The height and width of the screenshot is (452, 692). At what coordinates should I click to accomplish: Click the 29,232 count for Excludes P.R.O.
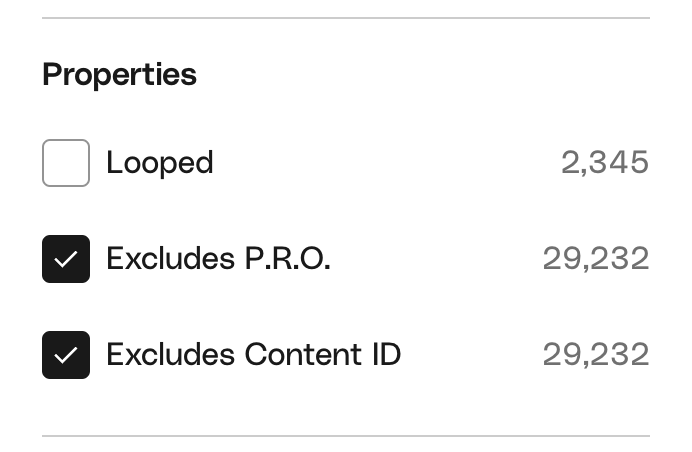point(596,259)
